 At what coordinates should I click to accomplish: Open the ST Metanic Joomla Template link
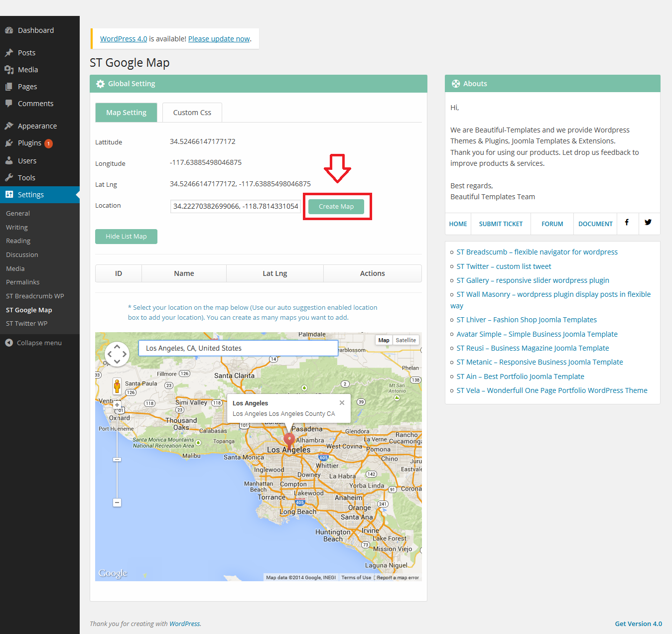[540, 362]
